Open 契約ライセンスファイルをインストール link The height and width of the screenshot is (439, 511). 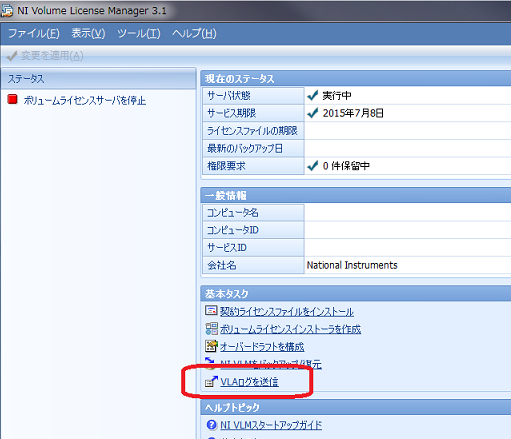tap(287, 312)
